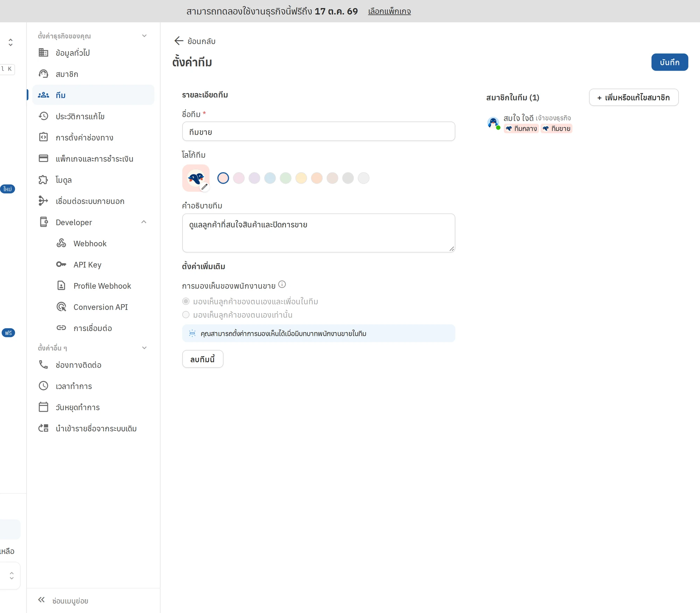This screenshot has height=613, width=700.
Task: Choose the light green logo color
Action: pos(286,178)
